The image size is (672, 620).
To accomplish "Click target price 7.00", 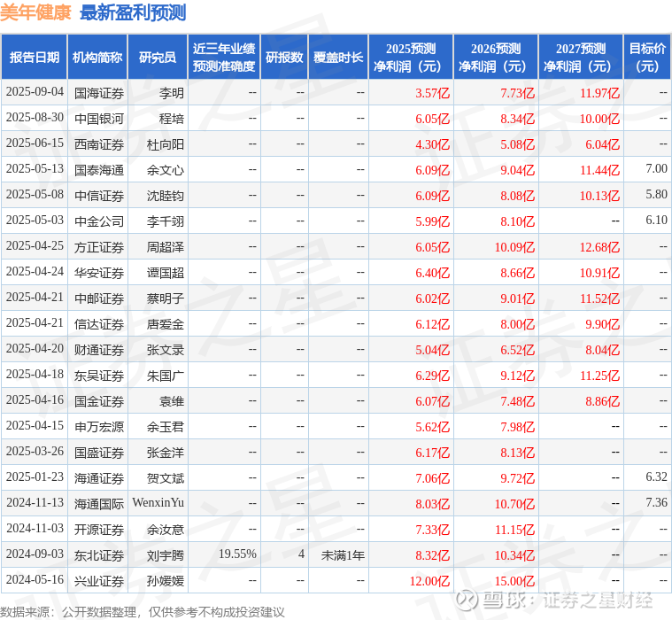I will point(656,168).
